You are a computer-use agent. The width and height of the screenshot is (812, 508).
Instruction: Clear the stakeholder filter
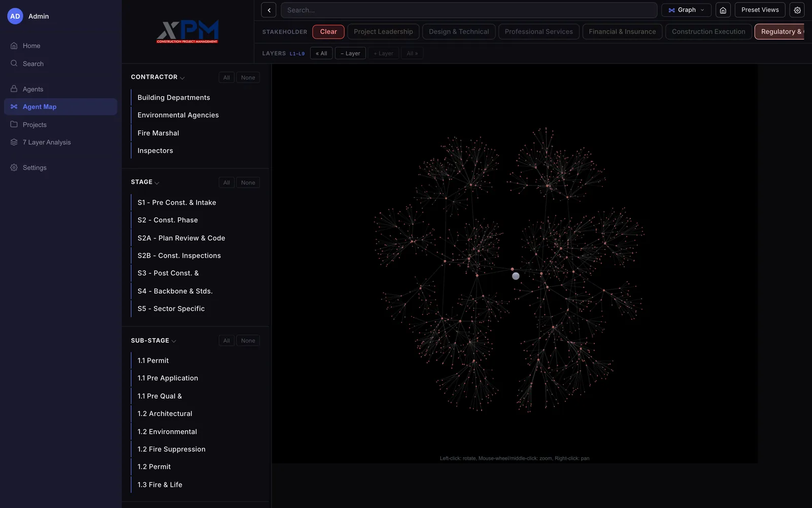click(x=328, y=31)
